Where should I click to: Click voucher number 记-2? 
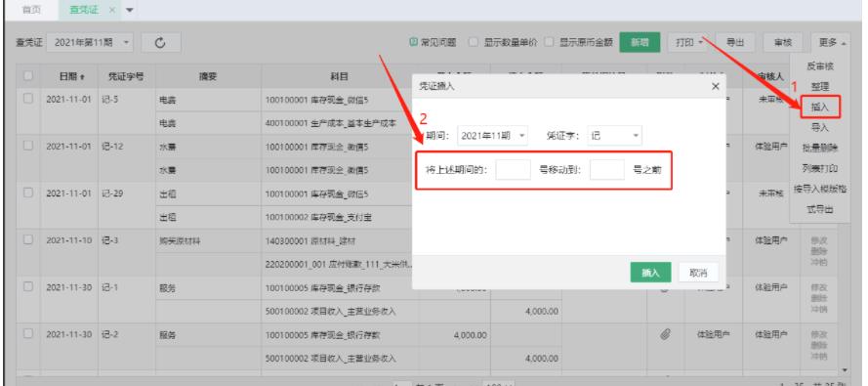(110, 334)
